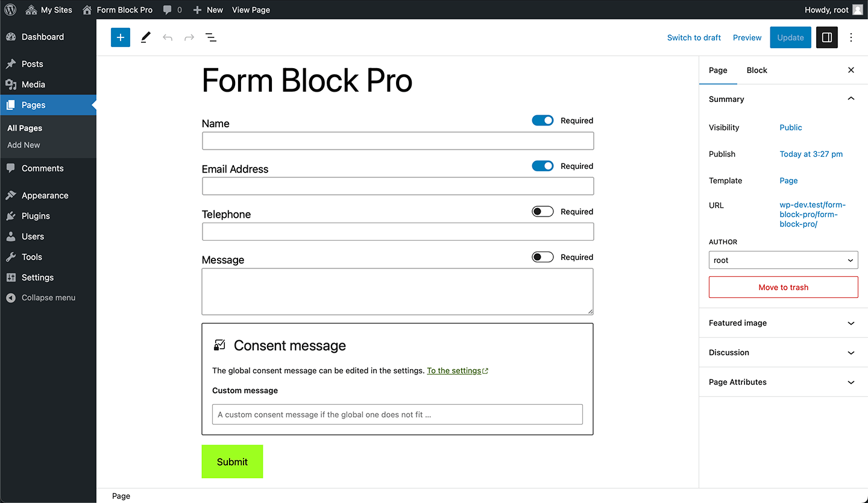Enable the Required toggle for Telephone
Viewport: 868px width, 503px height.
tap(542, 212)
